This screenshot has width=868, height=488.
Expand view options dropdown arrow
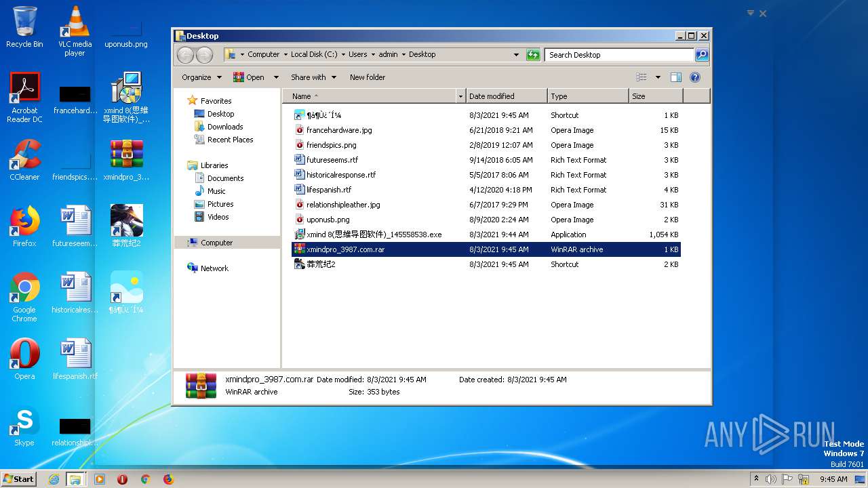(658, 77)
